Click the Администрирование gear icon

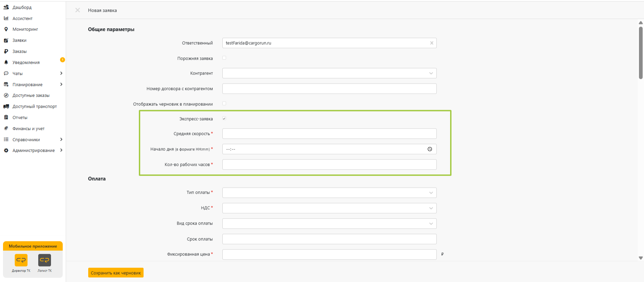click(6, 150)
